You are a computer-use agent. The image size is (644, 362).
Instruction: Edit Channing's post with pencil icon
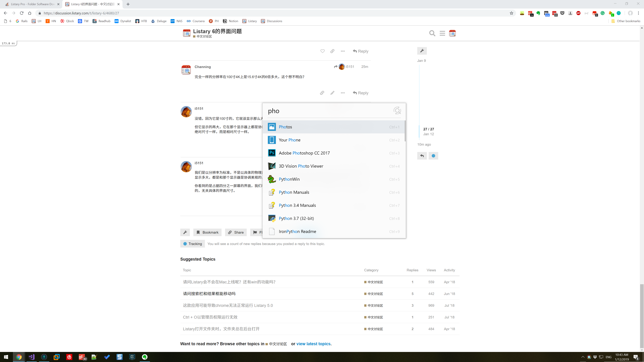pyautogui.click(x=332, y=93)
